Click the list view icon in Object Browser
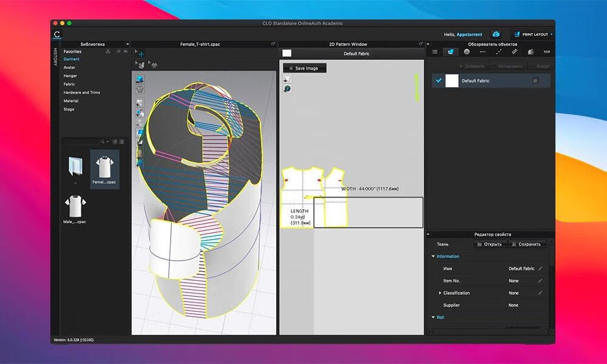607x364 pixels. pos(435,52)
